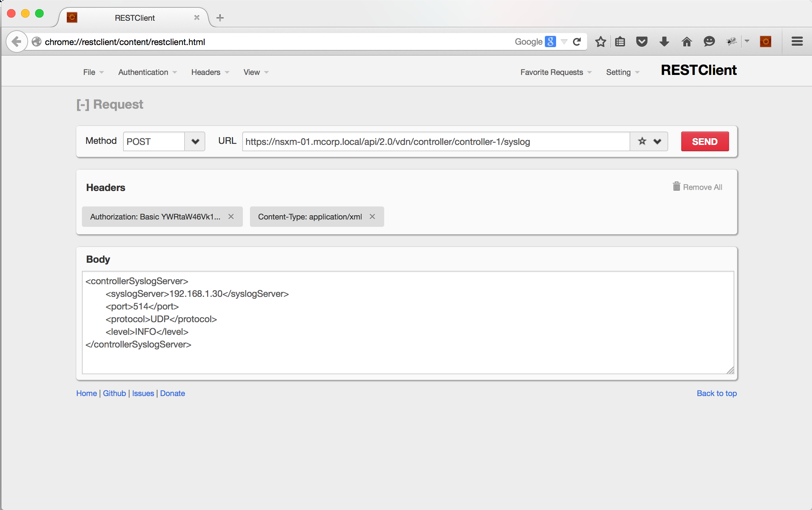Open the downloads arrow icon

tap(664, 42)
